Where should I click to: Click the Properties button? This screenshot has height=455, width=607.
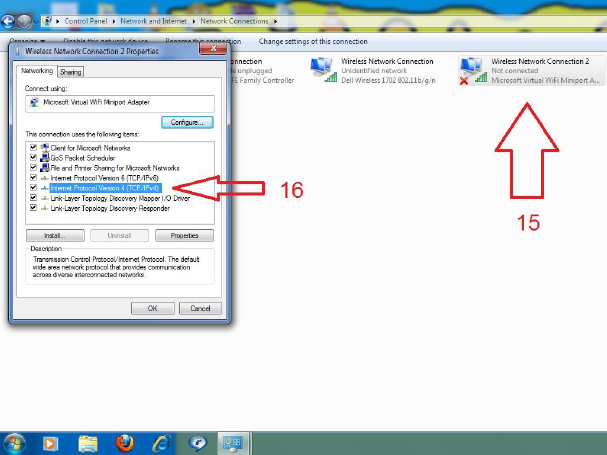click(184, 235)
